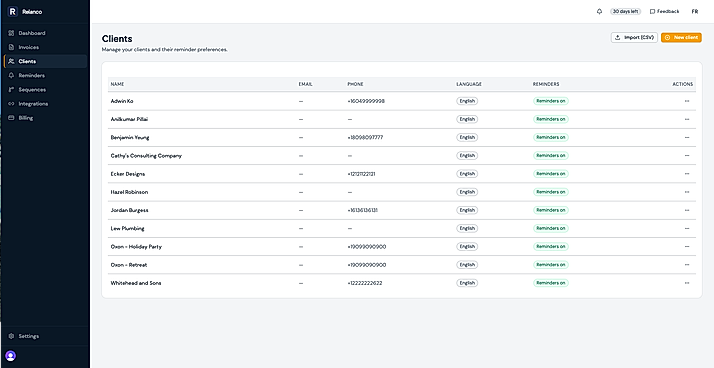714x368 pixels.
Task: Toggle Reminders on for Hazel Robinson
Action: tap(551, 192)
